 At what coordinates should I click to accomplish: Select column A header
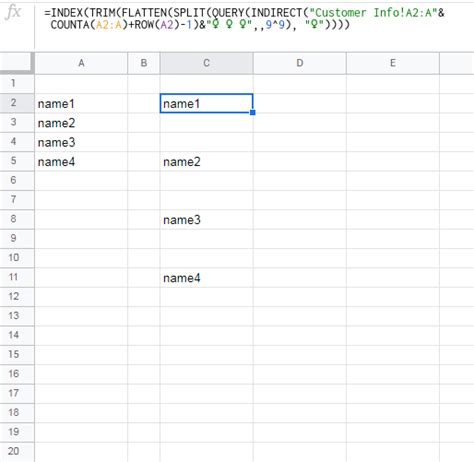coord(81,63)
